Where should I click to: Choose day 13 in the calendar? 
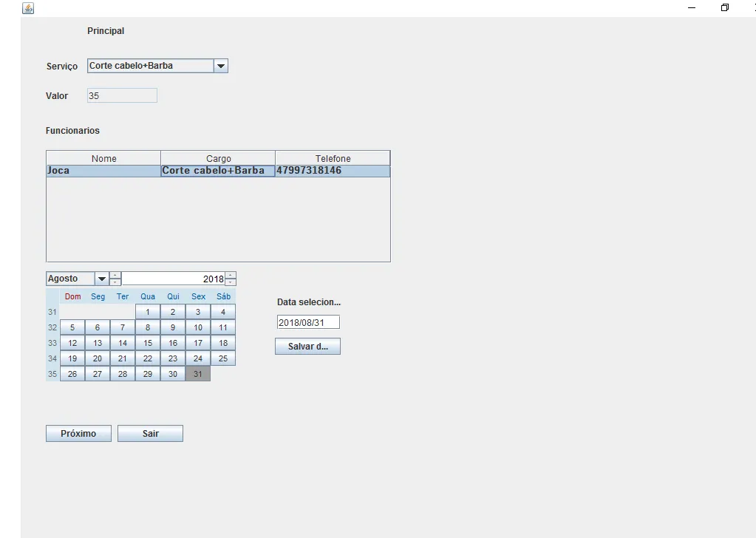coord(98,343)
